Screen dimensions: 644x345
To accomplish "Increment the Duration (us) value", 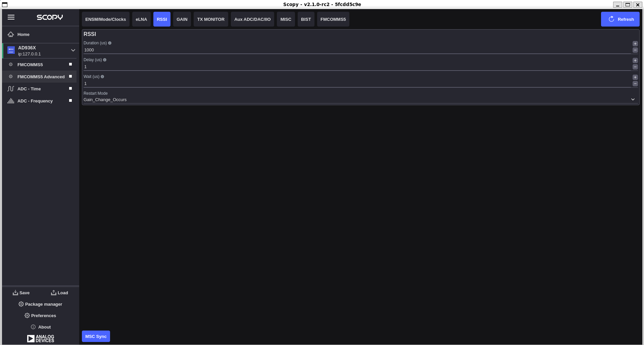I will (x=635, y=44).
